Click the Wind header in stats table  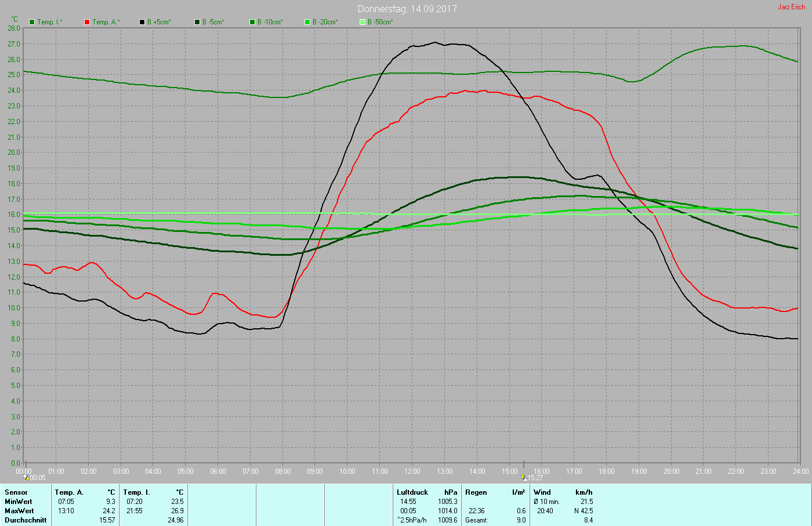[542, 492]
